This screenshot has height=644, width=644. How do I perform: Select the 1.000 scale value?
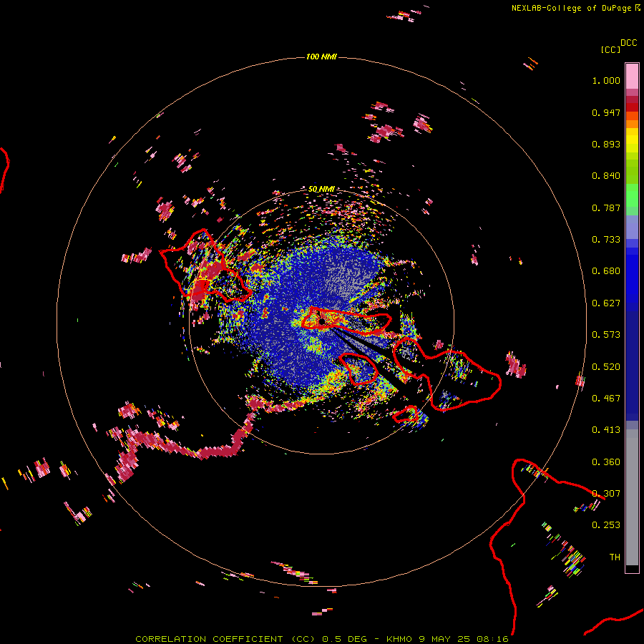606,80
